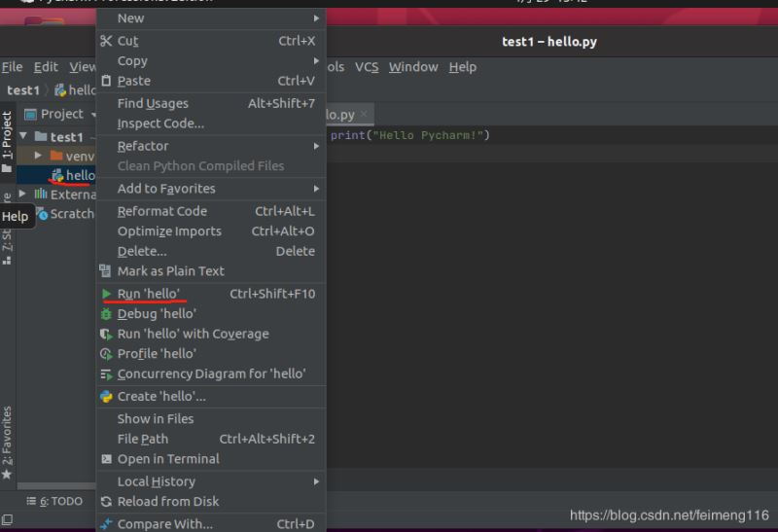Image resolution: width=778 pixels, height=532 pixels.
Task: Click the scissors Cut icon
Action: (x=106, y=41)
